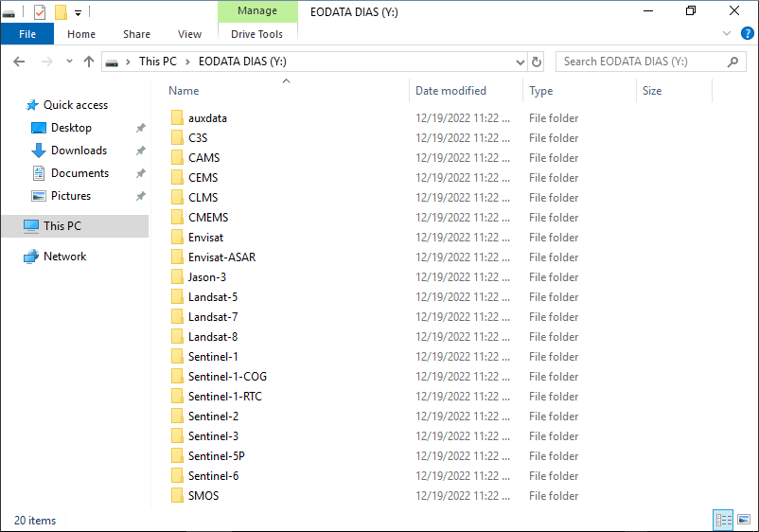Select the Sentinel-1-RTC folder name
Image resolution: width=759 pixels, height=532 pixels.
pos(225,396)
